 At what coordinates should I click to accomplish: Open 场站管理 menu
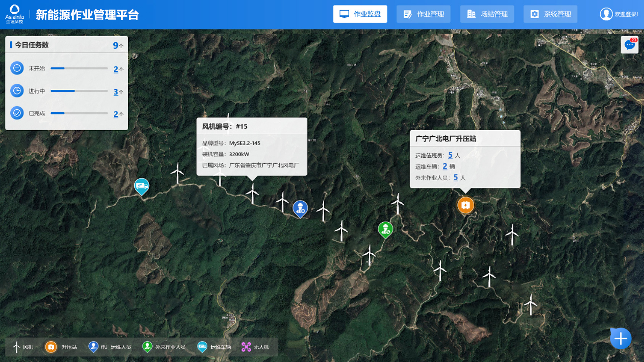487,14
